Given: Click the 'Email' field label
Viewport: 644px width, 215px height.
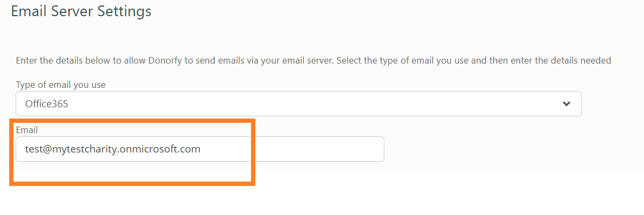Looking at the screenshot, I should [26, 130].
